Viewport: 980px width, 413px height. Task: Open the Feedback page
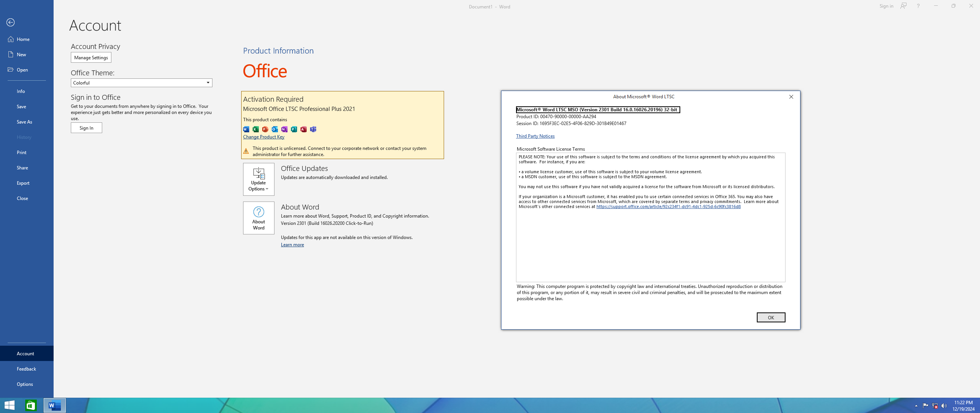(x=27, y=369)
